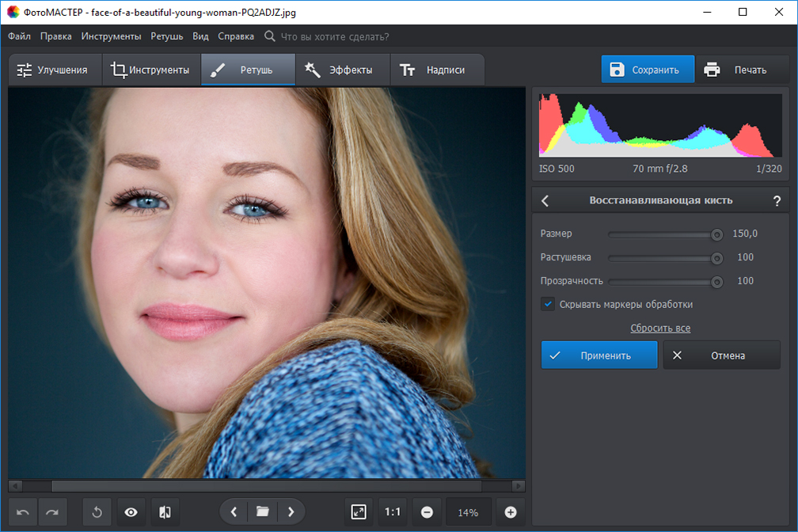This screenshot has width=798, height=532.
Task: Click the Отмена button
Action: [x=722, y=355]
